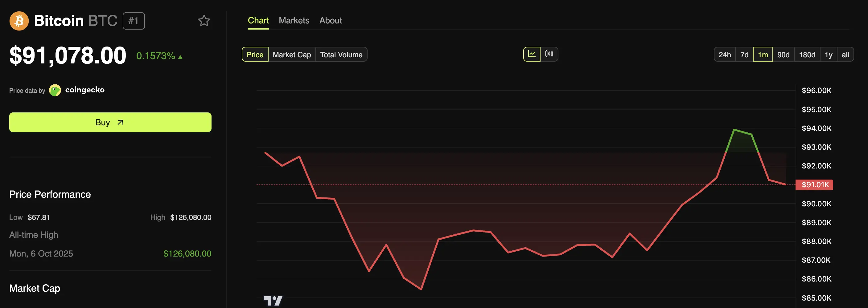
Task: Switch chart to line view icon
Action: tap(532, 54)
